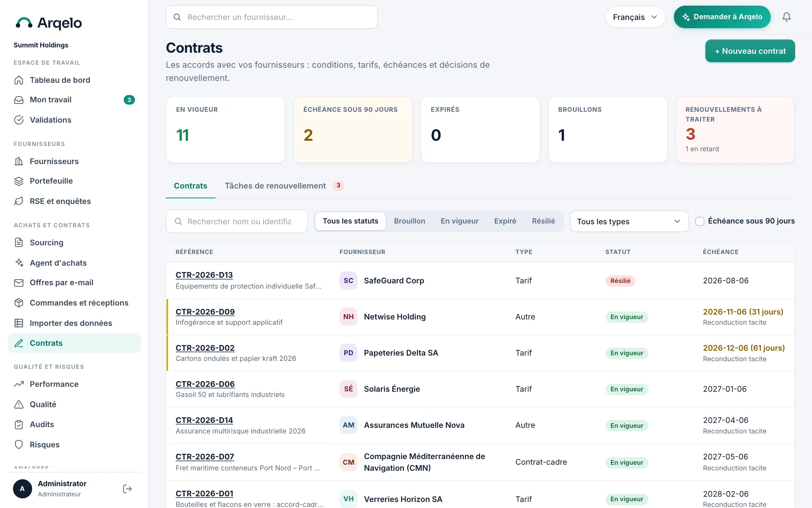Select the Tous les statuts filter
Image resolution: width=812 pixels, height=508 pixels.
click(350, 221)
